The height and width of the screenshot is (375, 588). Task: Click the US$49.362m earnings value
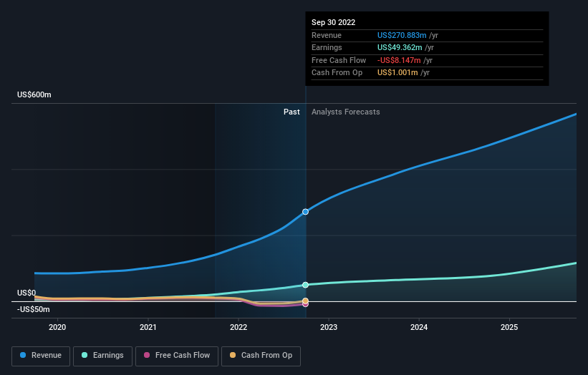[400, 47]
